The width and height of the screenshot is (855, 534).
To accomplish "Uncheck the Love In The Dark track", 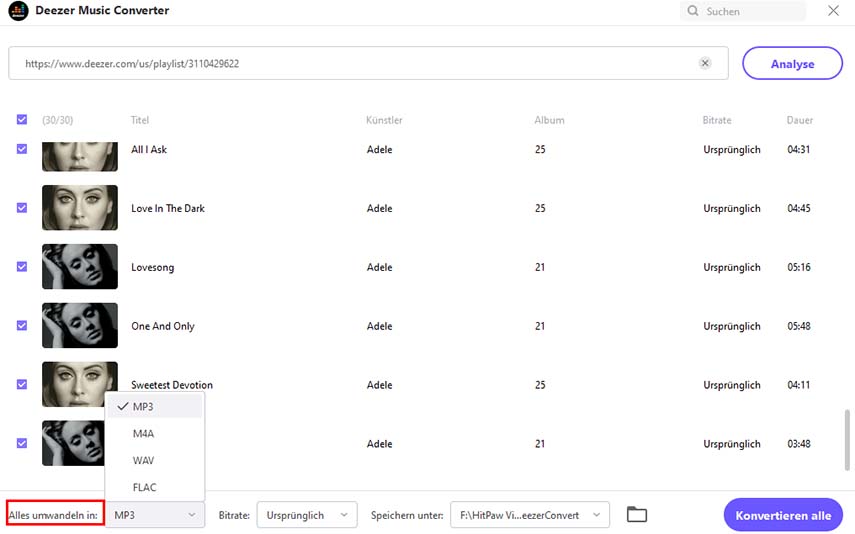I will coord(22,208).
